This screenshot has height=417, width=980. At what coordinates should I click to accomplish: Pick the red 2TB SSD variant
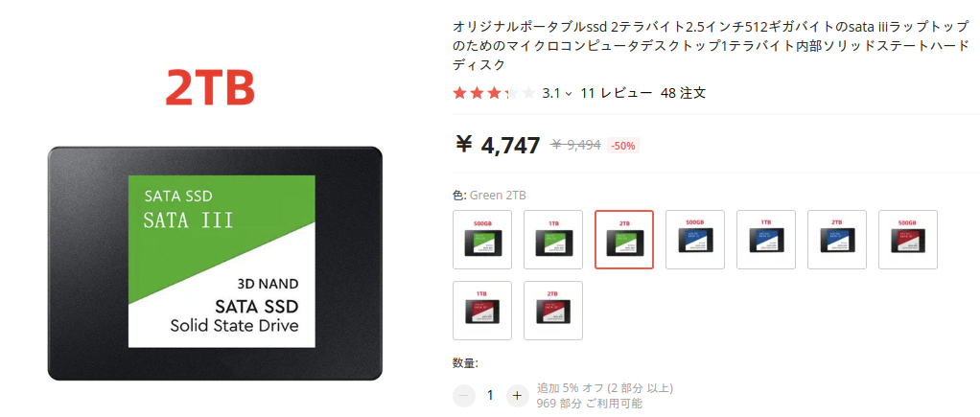click(553, 311)
